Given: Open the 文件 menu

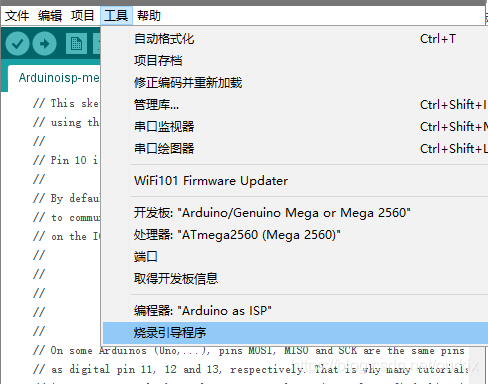Looking at the screenshot, I should (x=17, y=16).
